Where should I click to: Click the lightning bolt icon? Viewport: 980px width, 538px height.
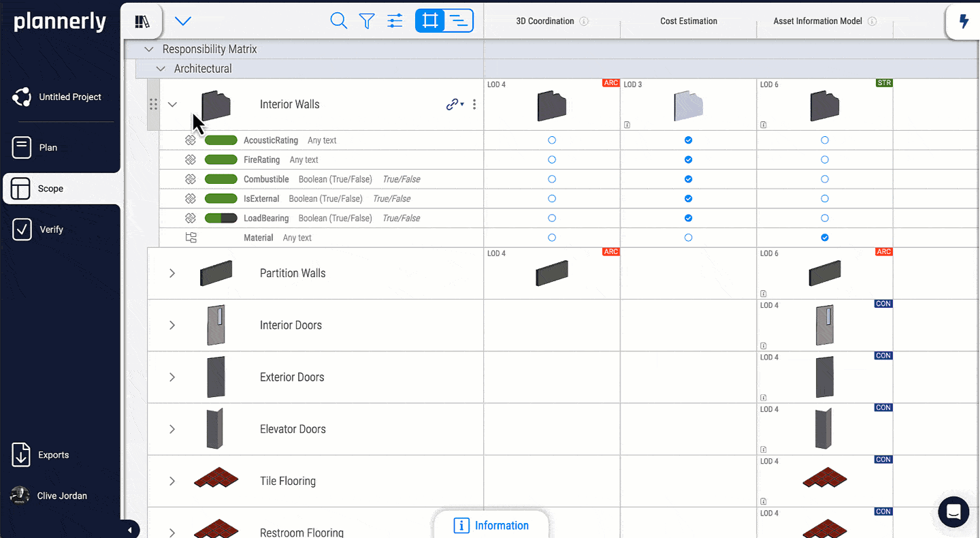[964, 21]
